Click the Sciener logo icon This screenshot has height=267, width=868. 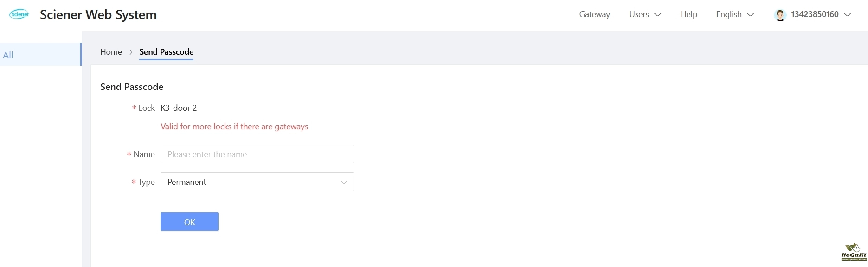point(19,14)
